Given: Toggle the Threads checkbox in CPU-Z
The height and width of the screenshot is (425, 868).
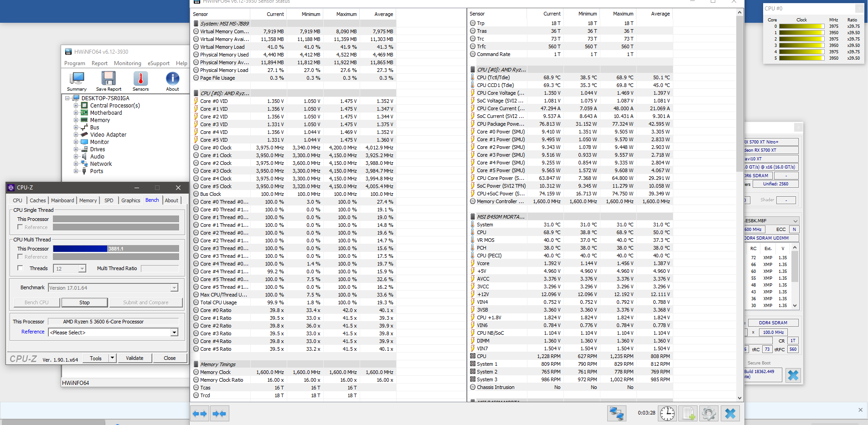Looking at the screenshot, I should [20, 268].
